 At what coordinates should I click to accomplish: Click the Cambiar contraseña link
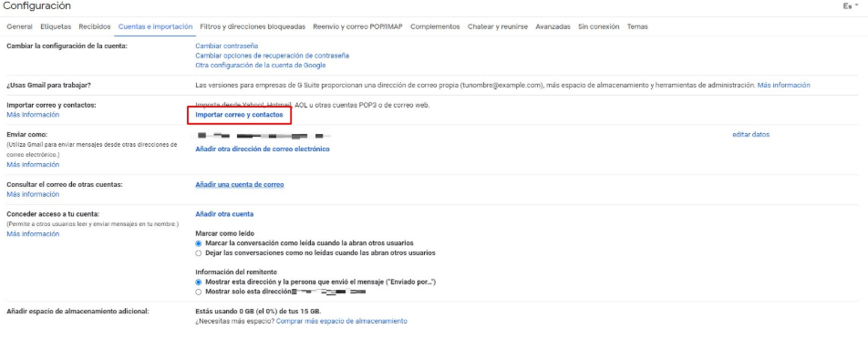coord(227,46)
